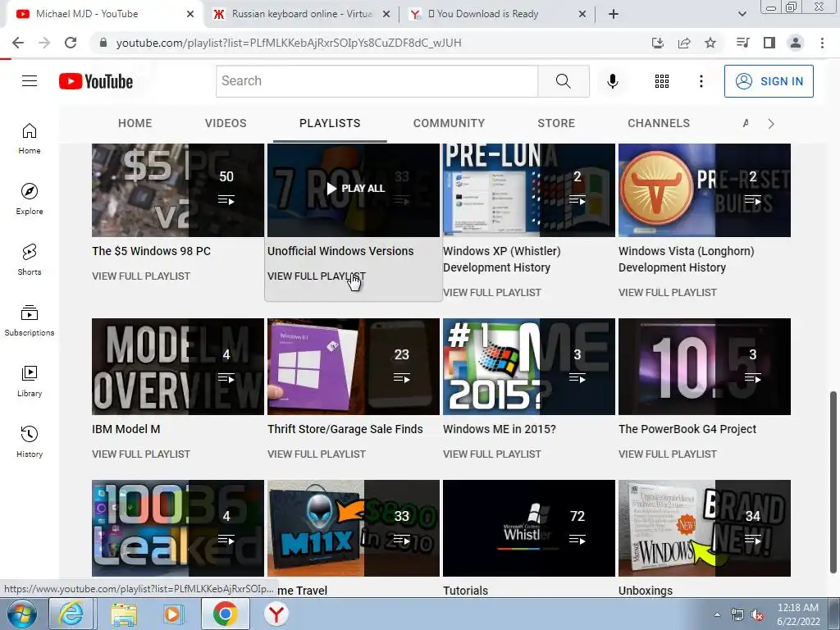Open Subscriptions in the sidebar

pyautogui.click(x=30, y=321)
